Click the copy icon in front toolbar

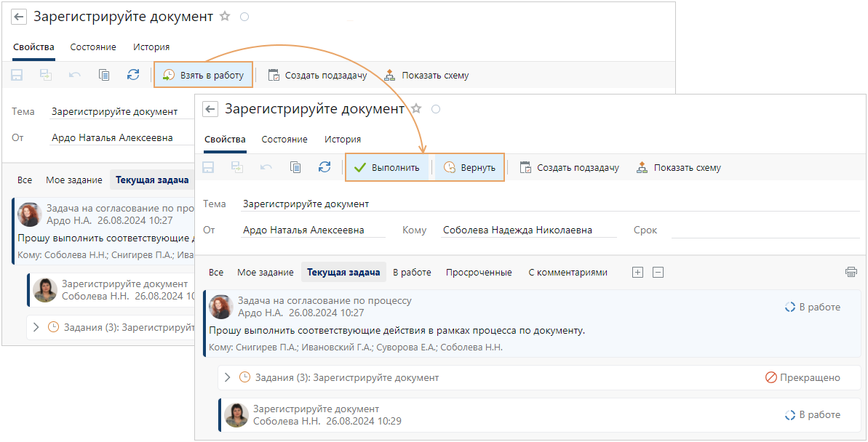pos(295,167)
